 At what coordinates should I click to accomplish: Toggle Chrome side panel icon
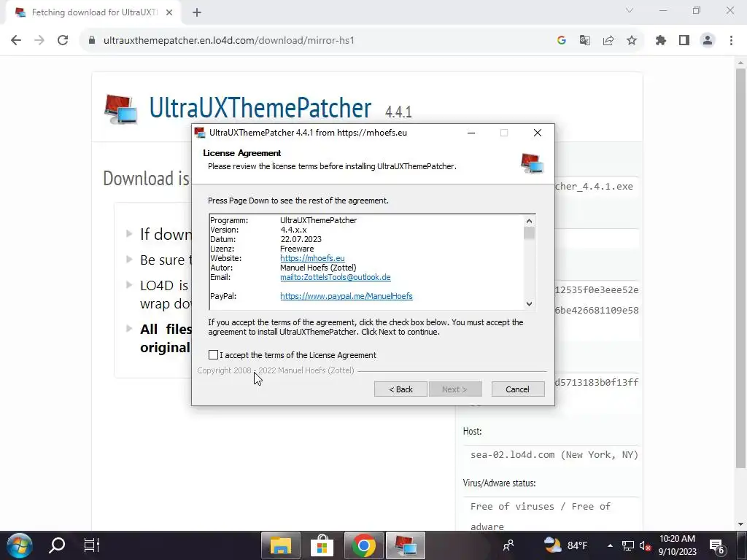click(684, 41)
